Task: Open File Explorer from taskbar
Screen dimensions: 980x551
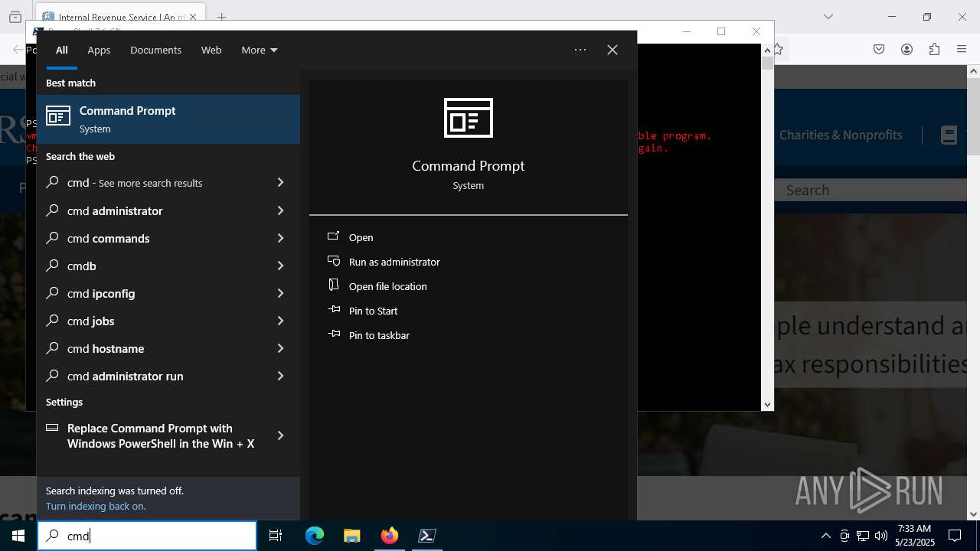Action: pyautogui.click(x=351, y=536)
